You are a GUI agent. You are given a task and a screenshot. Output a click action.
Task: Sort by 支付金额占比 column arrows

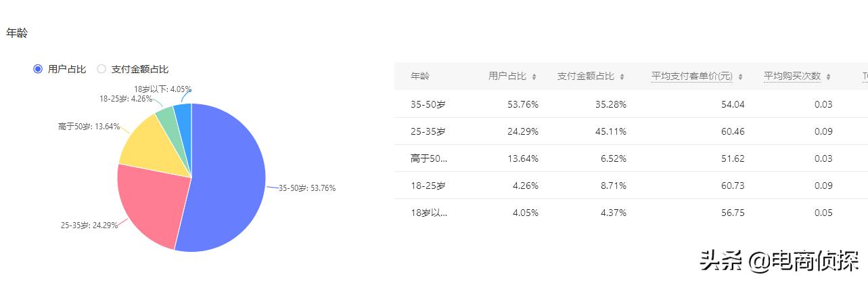622,77
